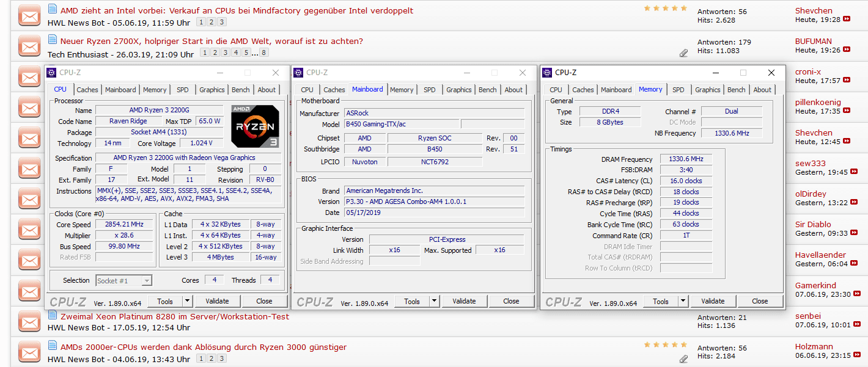
Task: Click the red arrow icon next to "Heute, 17:57"
Action: pyautogui.click(x=847, y=81)
